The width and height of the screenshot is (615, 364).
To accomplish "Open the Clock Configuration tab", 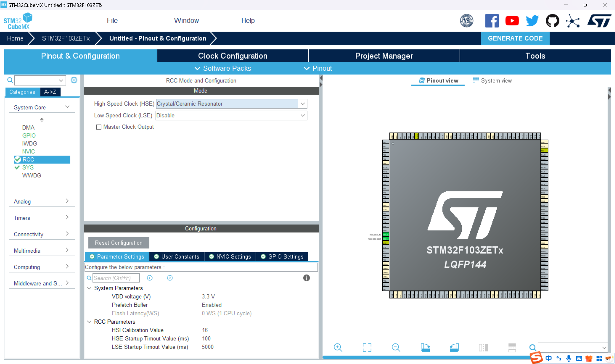I will pyautogui.click(x=232, y=56).
